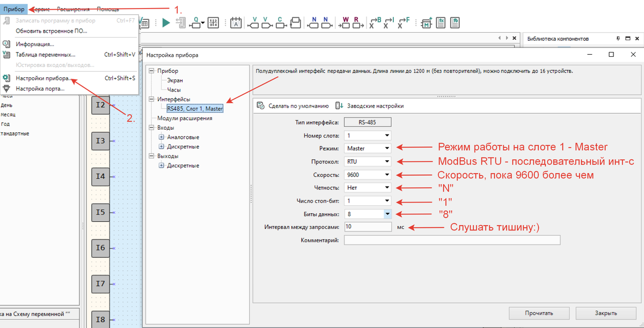Click the Заводские настройки reset icon
Image resolution: width=644 pixels, height=328 pixels.
point(339,106)
